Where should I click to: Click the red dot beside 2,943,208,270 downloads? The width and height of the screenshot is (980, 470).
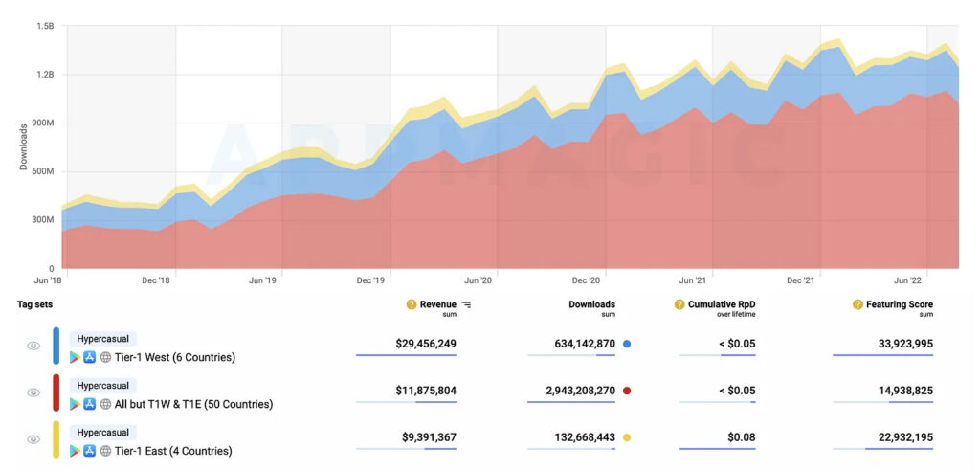626,391
